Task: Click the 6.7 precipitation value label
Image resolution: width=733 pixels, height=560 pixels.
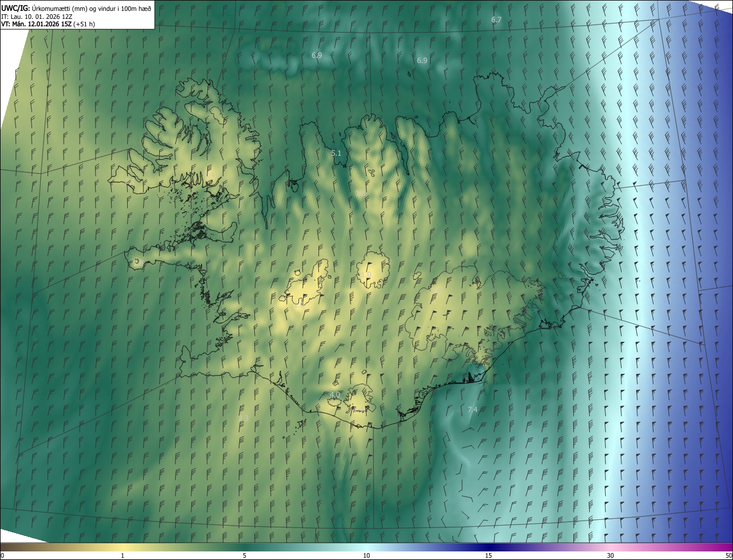Action: pyautogui.click(x=496, y=20)
